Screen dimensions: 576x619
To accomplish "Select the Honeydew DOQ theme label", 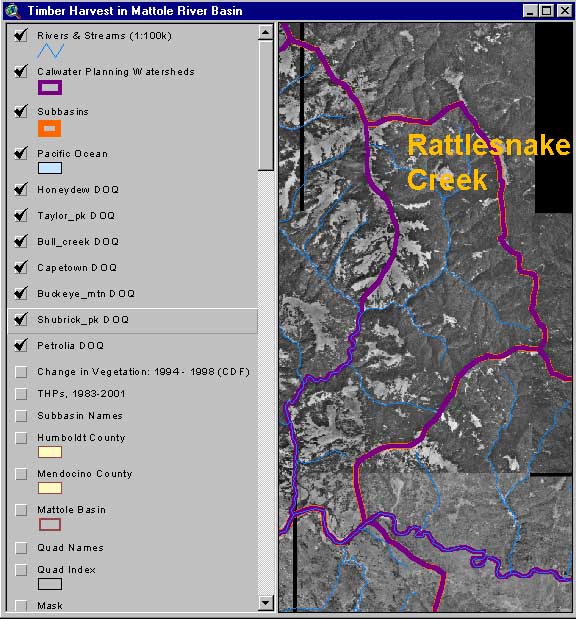I will [x=78, y=190].
